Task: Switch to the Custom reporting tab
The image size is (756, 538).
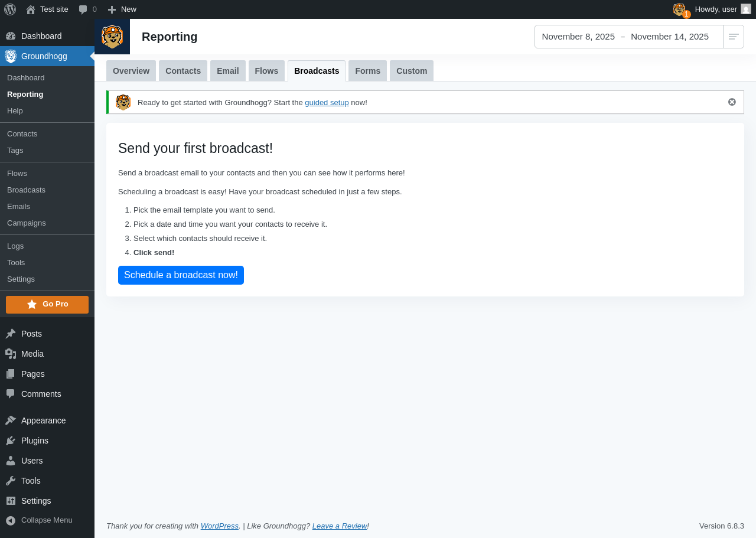Action: (x=412, y=71)
